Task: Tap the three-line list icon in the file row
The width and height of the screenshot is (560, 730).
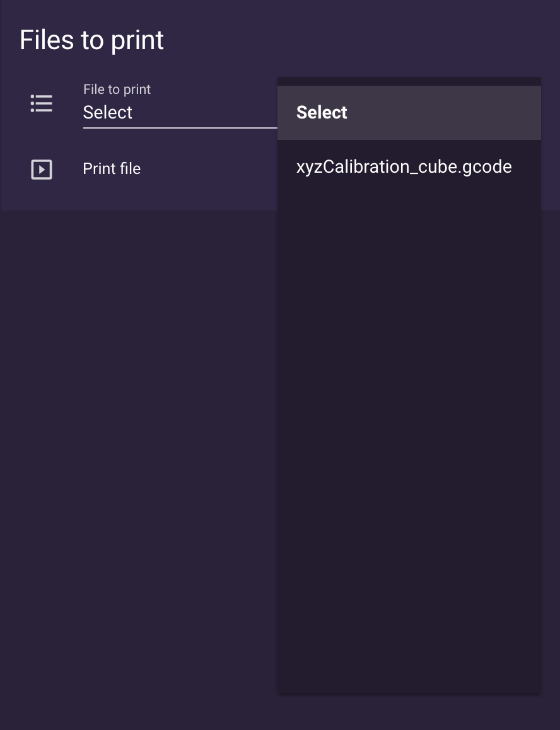Action: 42,103
